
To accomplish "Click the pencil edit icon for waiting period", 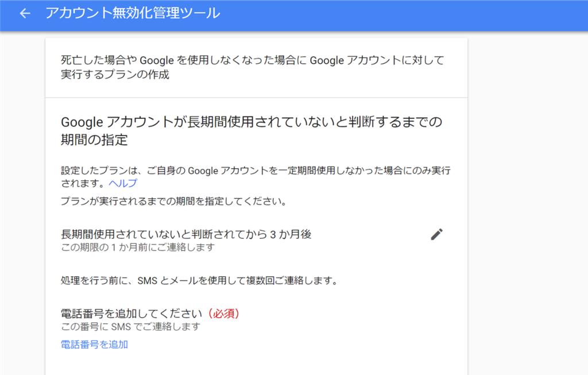I will tap(436, 234).
